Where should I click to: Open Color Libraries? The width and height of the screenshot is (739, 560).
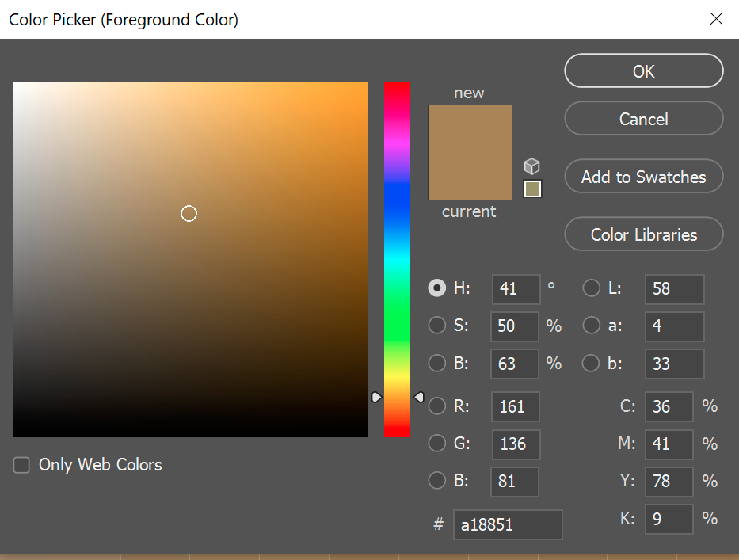pyautogui.click(x=643, y=234)
